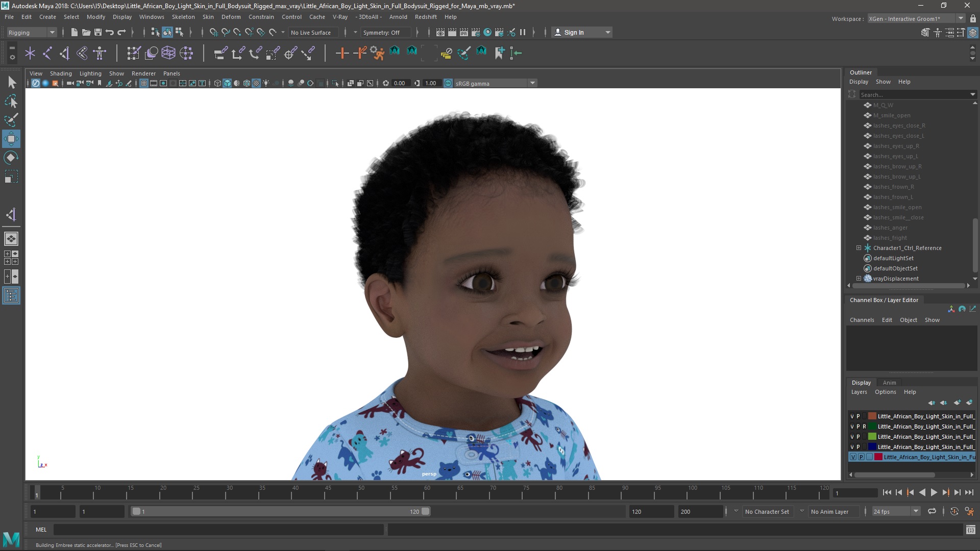The width and height of the screenshot is (980, 551).
Task: Open the Rigging menu set dropdown
Action: click(31, 32)
